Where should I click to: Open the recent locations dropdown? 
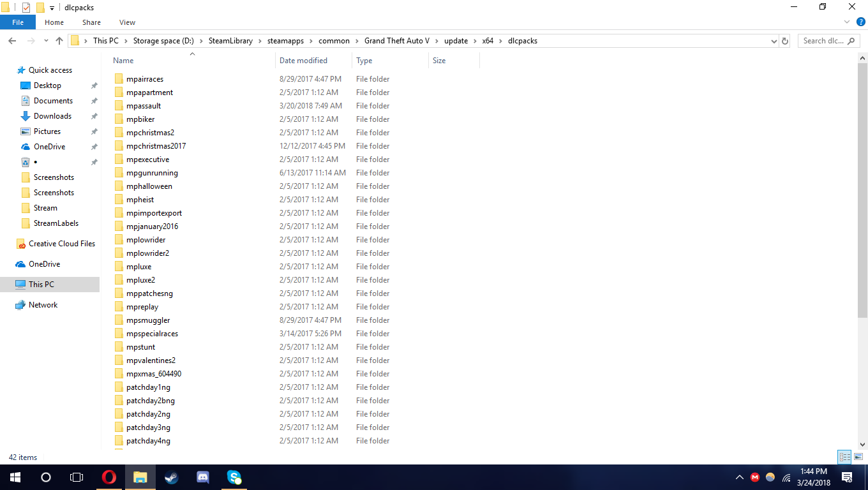(46, 41)
